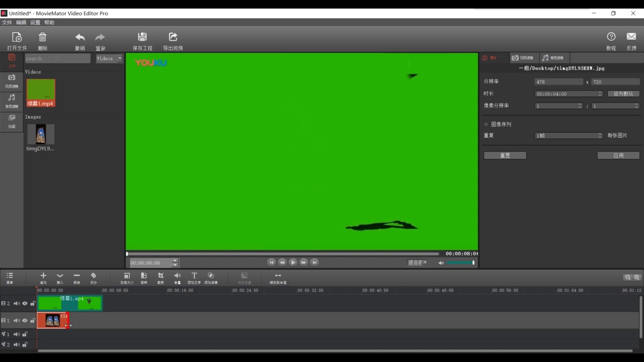The image size is (644, 362).
Task: Lock video track 1
Action: [x=33, y=320]
